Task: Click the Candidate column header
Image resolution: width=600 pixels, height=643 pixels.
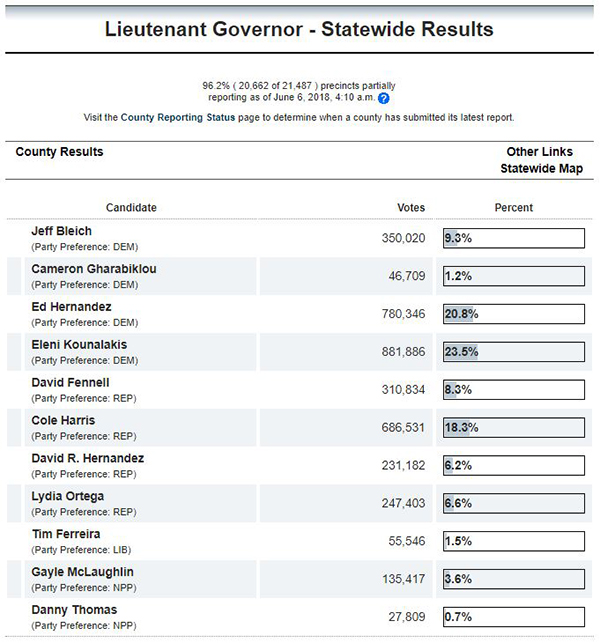Action: (x=131, y=207)
